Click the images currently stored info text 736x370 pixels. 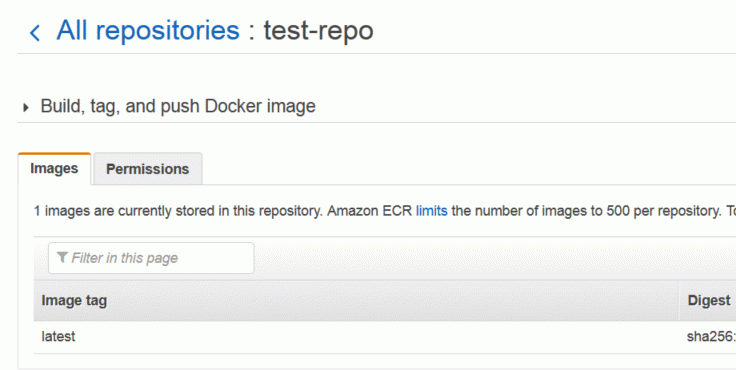178,211
